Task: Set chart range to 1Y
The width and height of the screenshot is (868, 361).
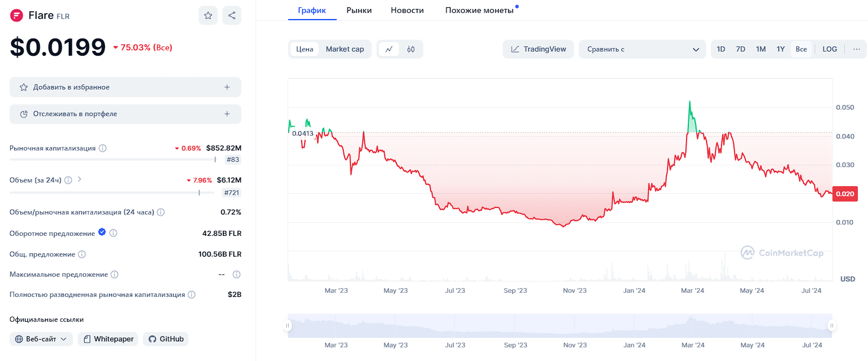Action: [781, 49]
